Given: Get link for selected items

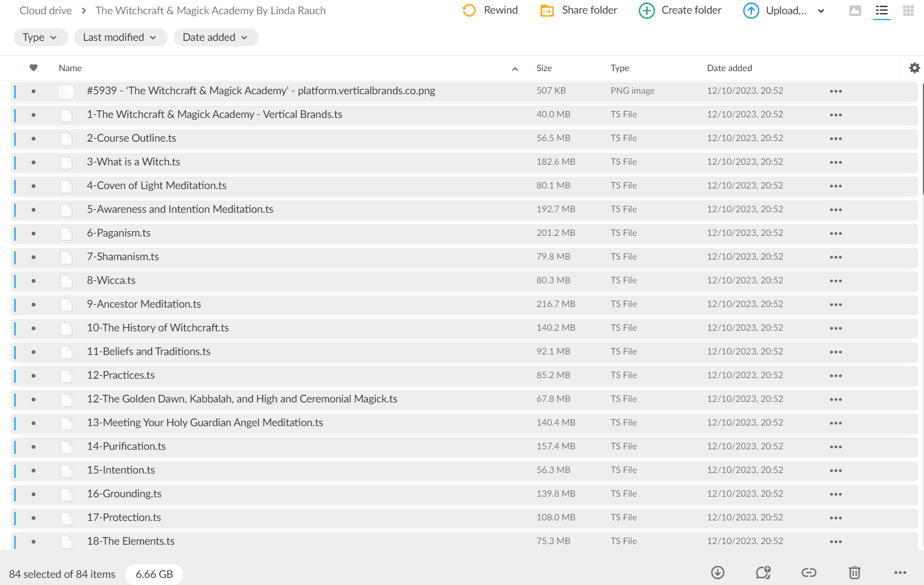Looking at the screenshot, I should coord(809,573).
